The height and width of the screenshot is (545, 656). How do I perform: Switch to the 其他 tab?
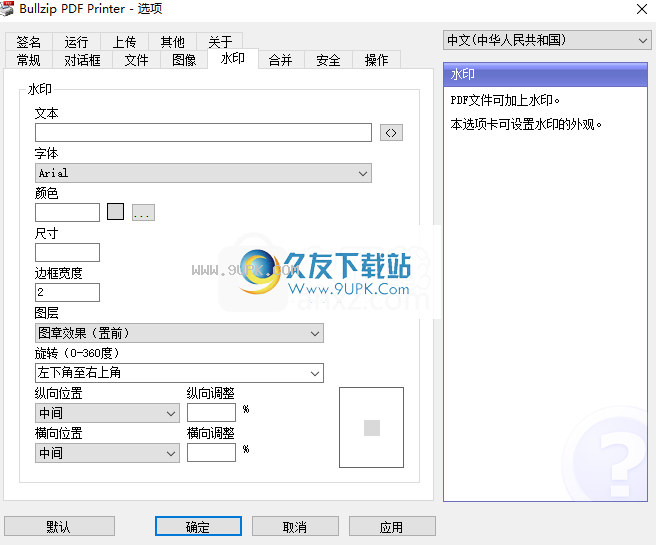[172, 42]
